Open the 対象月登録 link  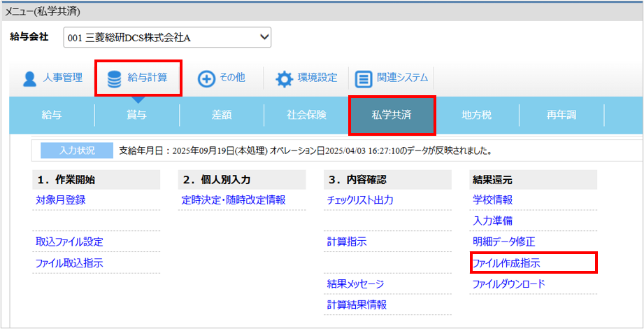pos(60,200)
